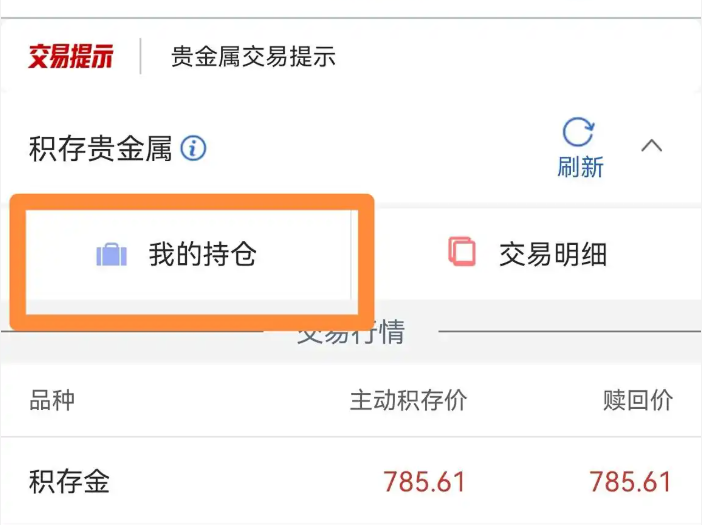Switch to the 交易明细 tab
The height and width of the screenshot is (525, 702).
[x=527, y=255]
